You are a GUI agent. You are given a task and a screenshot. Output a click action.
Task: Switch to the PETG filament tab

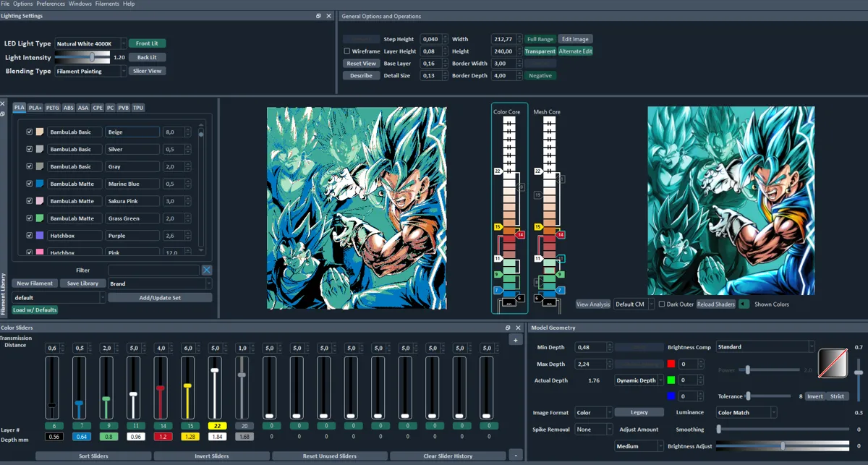pyautogui.click(x=52, y=108)
